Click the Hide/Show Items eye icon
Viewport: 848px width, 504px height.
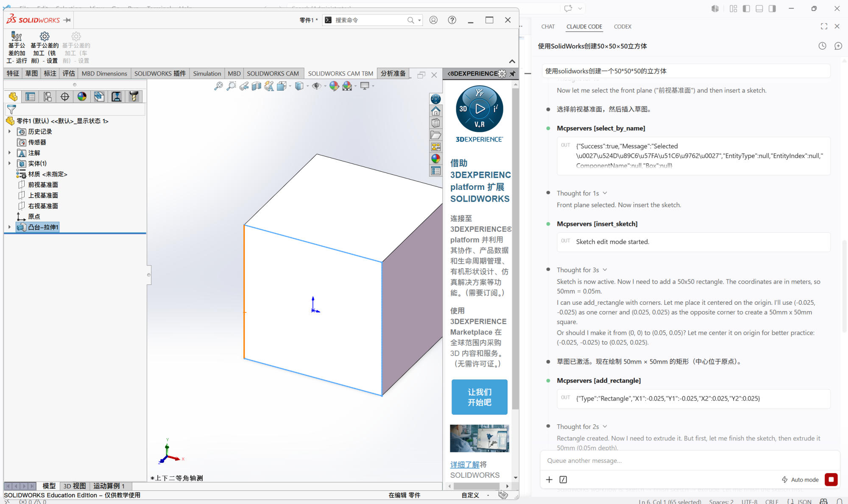316,86
